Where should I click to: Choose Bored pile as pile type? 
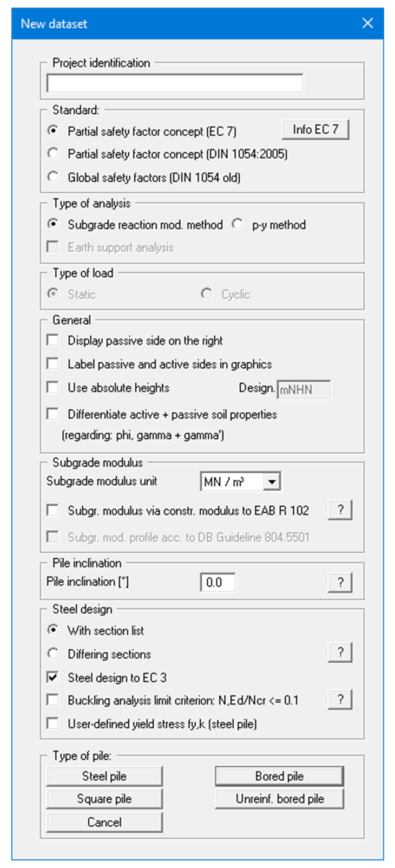click(279, 776)
